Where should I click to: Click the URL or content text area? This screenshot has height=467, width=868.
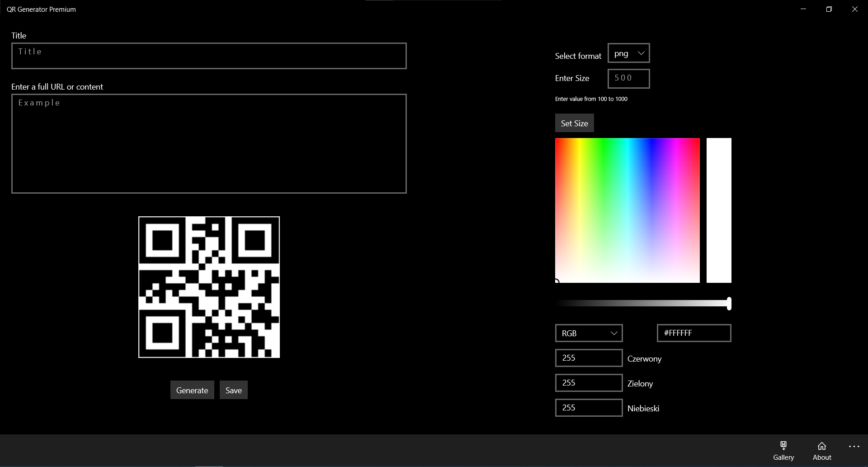click(x=209, y=143)
